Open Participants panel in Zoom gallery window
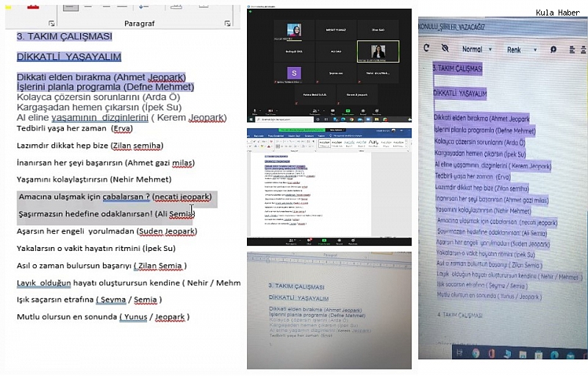 pyautogui.click(x=315, y=112)
